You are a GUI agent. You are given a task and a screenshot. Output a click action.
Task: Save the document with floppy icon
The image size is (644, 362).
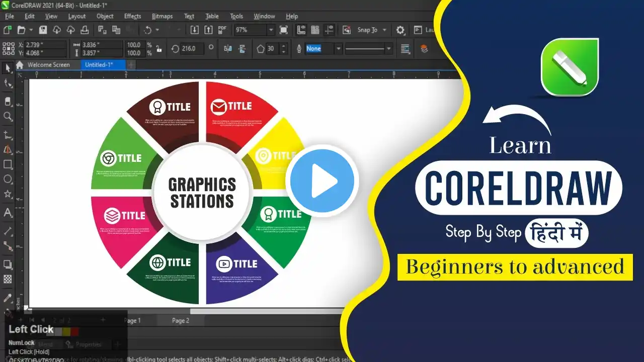pyautogui.click(x=43, y=30)
